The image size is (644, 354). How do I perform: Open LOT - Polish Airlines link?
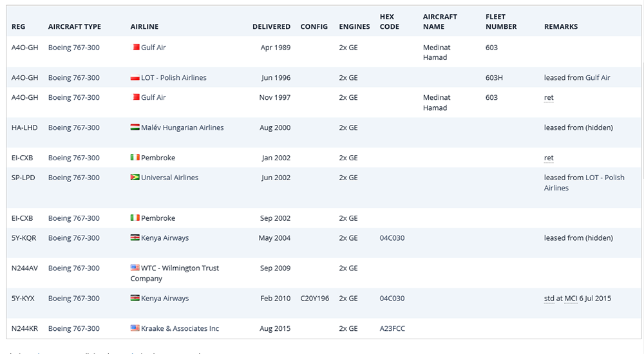pos(174,78)
